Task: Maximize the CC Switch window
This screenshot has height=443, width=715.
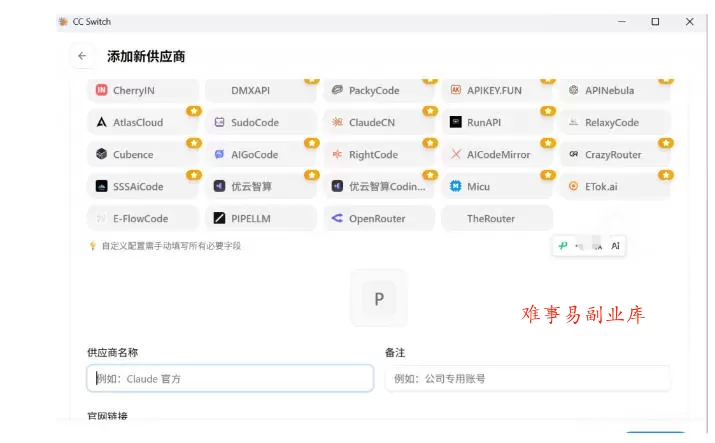Action: click(x=655, y=21)
